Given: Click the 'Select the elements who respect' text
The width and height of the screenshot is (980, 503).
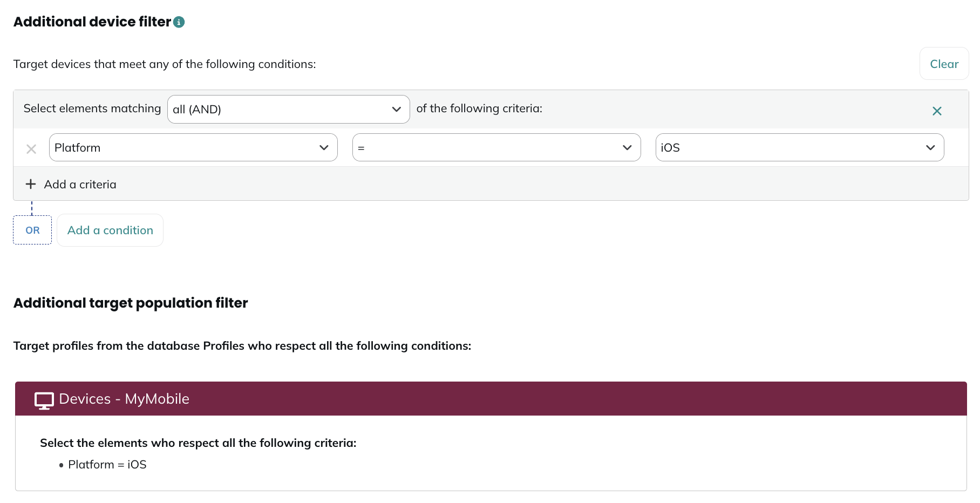Looking at the screenshot, I should (198, 443).
